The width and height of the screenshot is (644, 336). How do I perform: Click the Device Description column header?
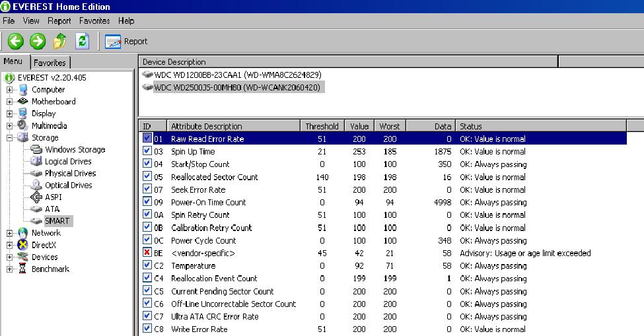coord(348,62)
